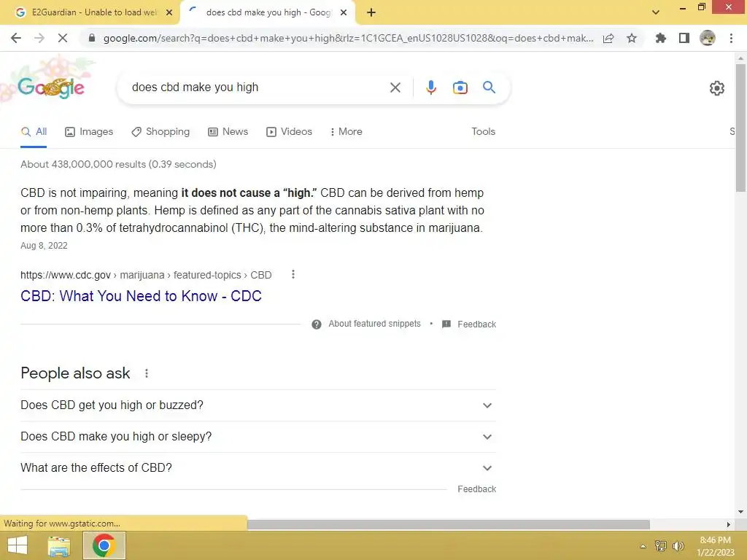Open 'CBD: What You Need to Know - CDC'
This screenshot has height=560, width=747.
click(x=141, y=296)
